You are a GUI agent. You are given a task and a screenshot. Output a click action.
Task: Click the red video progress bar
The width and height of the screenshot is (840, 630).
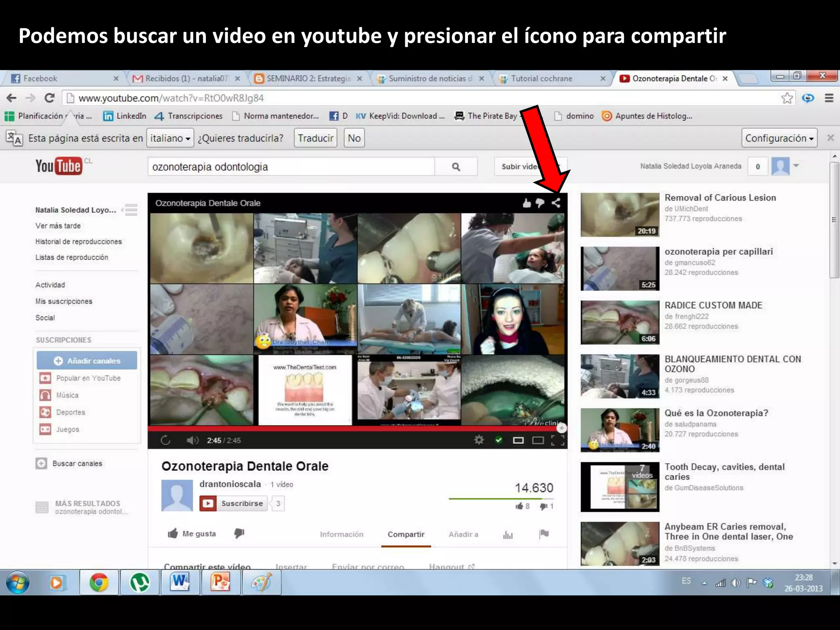353,428
